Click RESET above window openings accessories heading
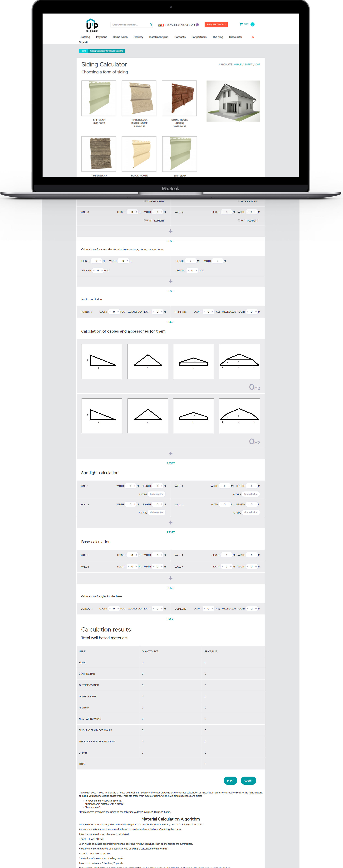 click(171, 241)
